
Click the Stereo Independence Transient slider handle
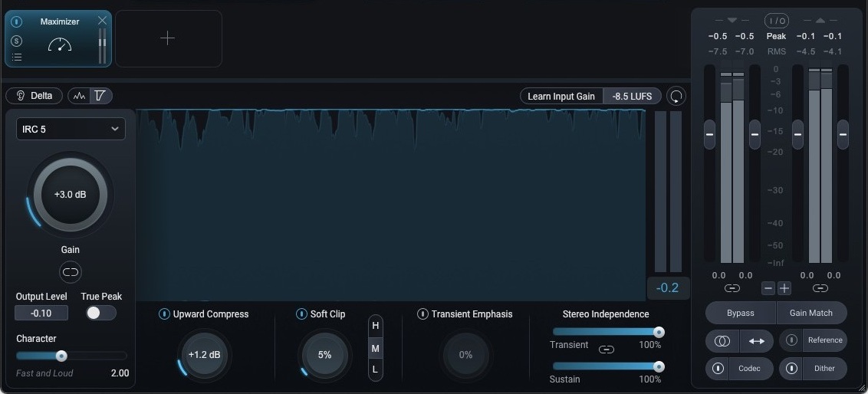(x=659, y=332)
